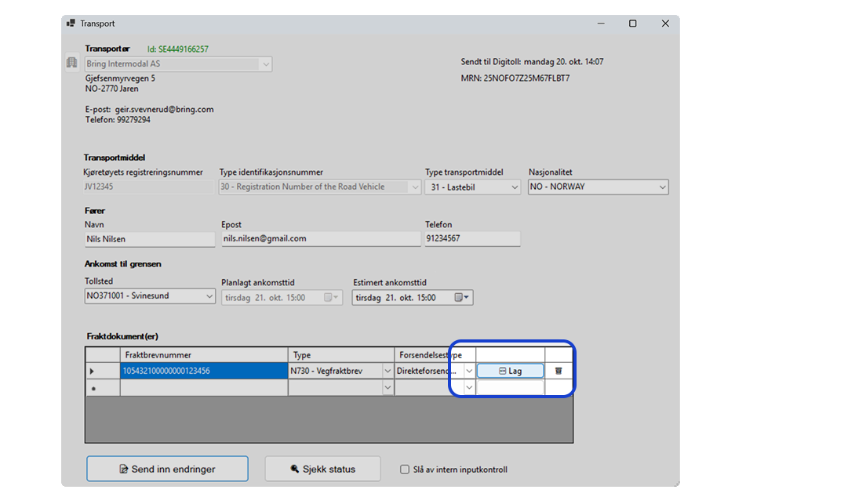Image resolution: width=866 pixels, height=504 pixels.
Task: Click the Send inn endringer button
Action: click(167, 469)
